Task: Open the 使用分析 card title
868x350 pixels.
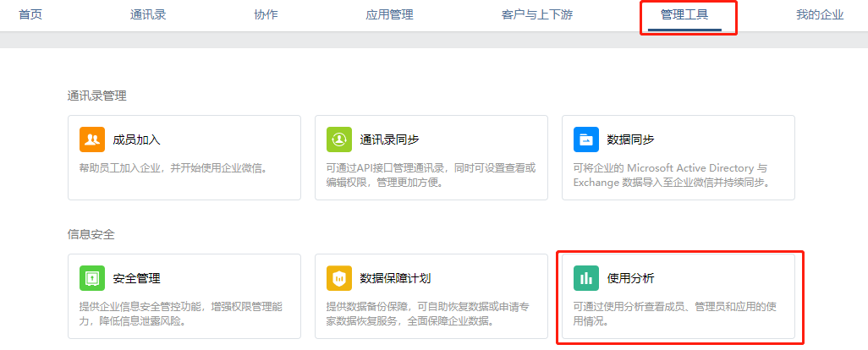Action: (x=630, y=279)
